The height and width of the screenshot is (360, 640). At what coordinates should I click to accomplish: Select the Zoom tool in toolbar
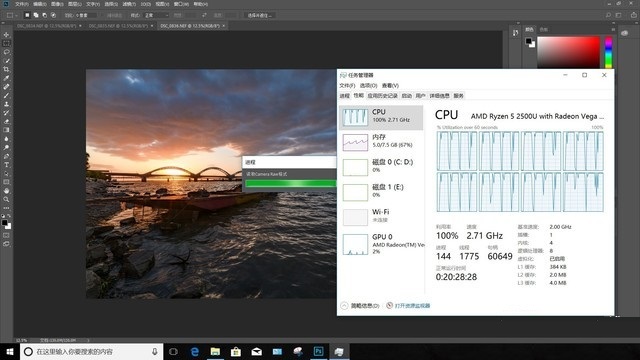click(6, 199)
